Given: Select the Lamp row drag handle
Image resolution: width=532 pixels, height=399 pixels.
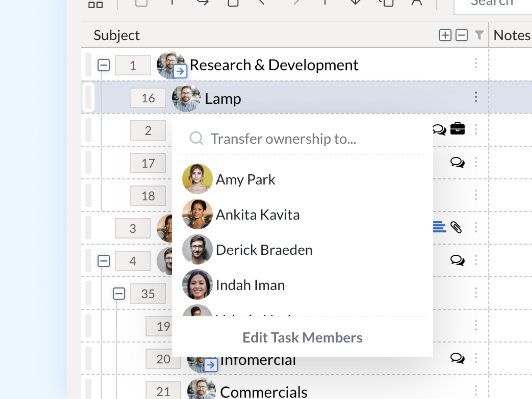Looking at the screenshot, I should 88,97.
